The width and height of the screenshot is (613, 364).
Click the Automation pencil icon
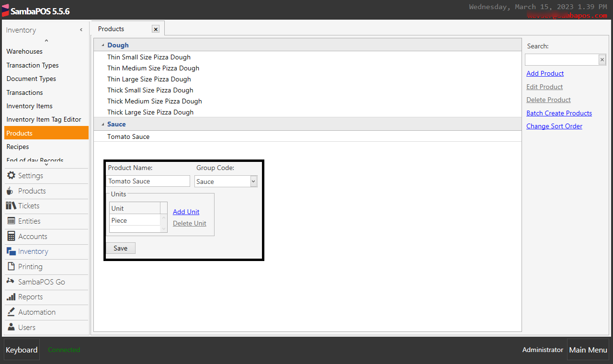click(x=11, y=312)
